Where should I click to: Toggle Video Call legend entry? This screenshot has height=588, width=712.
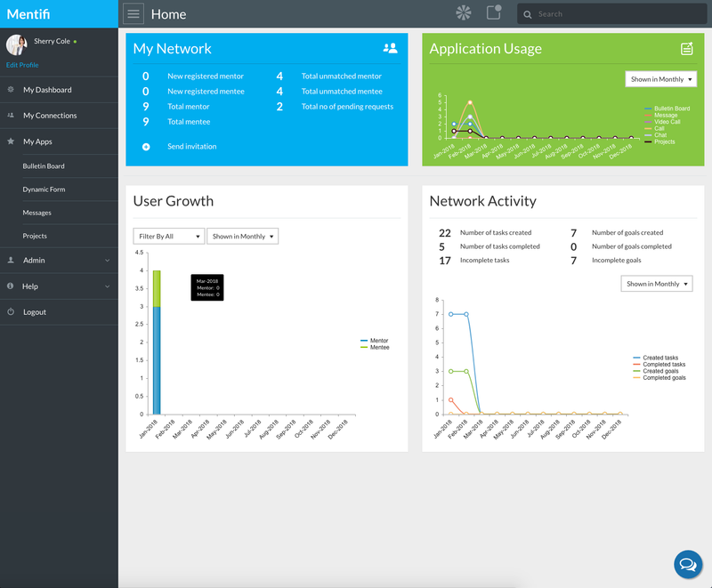pos(662,122)
